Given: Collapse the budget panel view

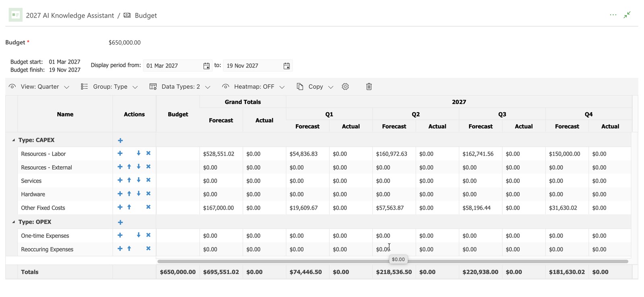Looking at the screenshot, I should pos(627,15).
